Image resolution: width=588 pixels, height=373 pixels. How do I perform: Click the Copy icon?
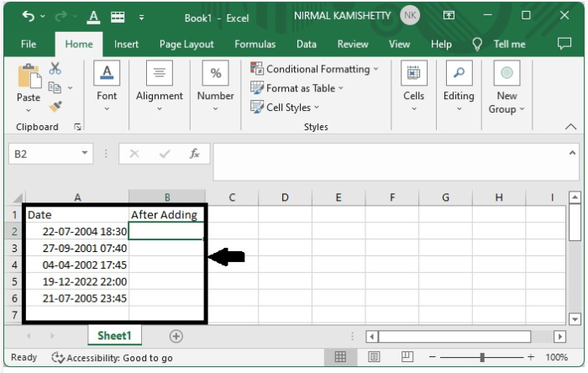[x=55, y=87]
